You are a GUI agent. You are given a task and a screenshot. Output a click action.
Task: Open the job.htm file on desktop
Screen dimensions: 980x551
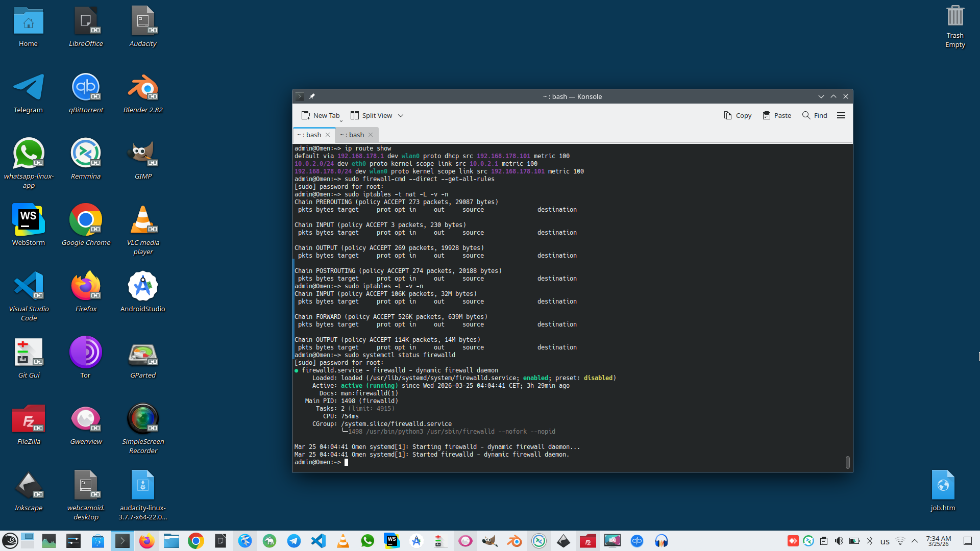(x=942, y=486)
